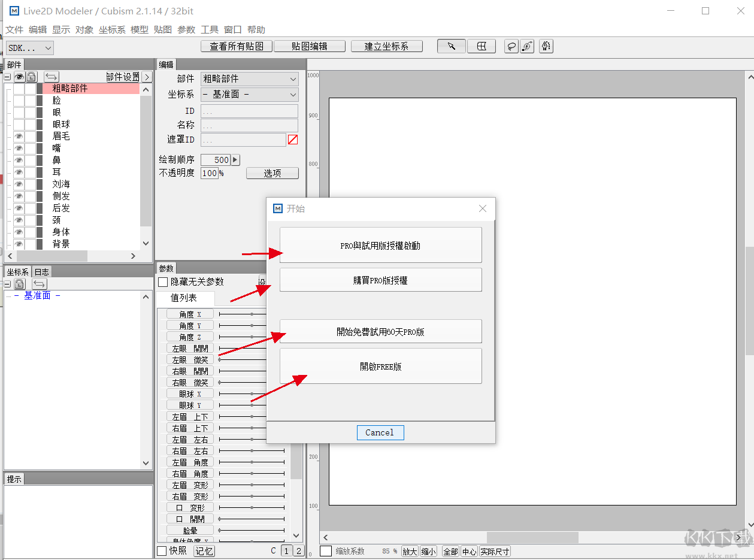Expand the 部件 combo box in edit panel
The image size is (754, 560).
pos(249,79)
